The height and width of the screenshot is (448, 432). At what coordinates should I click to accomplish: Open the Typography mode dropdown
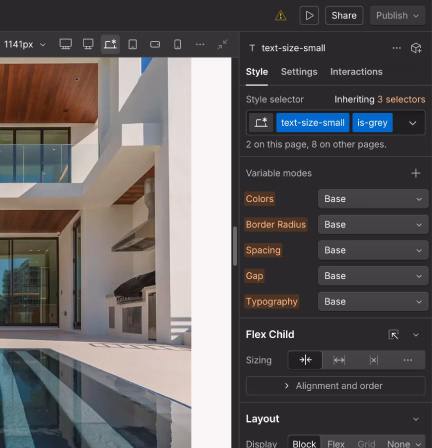click(373, 302)
